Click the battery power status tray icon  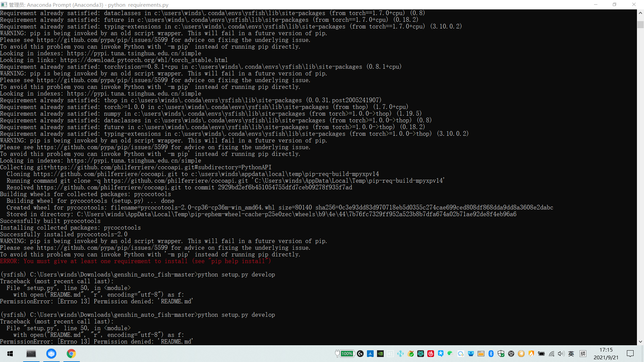[x=541, y=354]
